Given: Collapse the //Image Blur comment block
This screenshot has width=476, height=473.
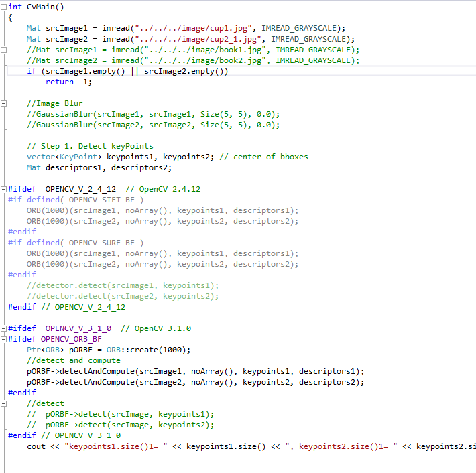Looking at the screenshot, I should (3, 104).
